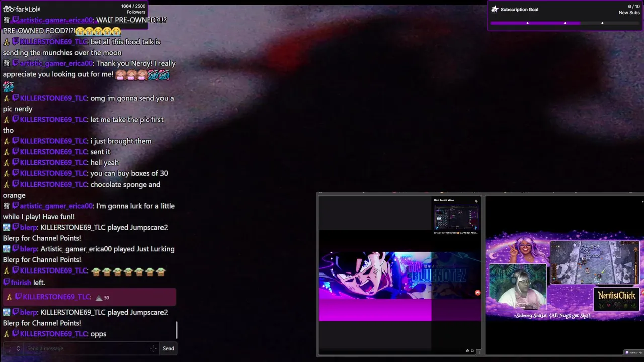Click the highlighted 50 bits message
The width and height of the screenshot is (644, 362).
point(90,297)
